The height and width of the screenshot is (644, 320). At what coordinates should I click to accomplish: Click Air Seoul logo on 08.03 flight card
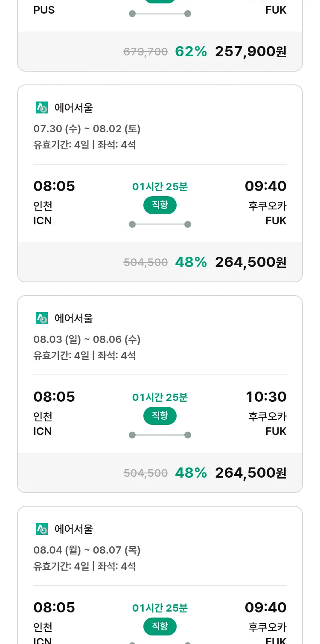point(42,318)
